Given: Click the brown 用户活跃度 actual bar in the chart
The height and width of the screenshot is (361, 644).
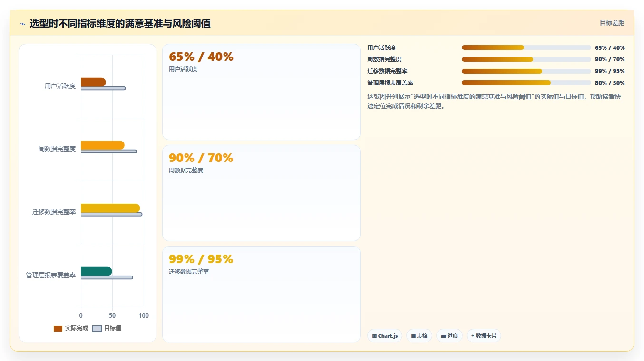Looking at the screenshot, I should coord(93,82).
